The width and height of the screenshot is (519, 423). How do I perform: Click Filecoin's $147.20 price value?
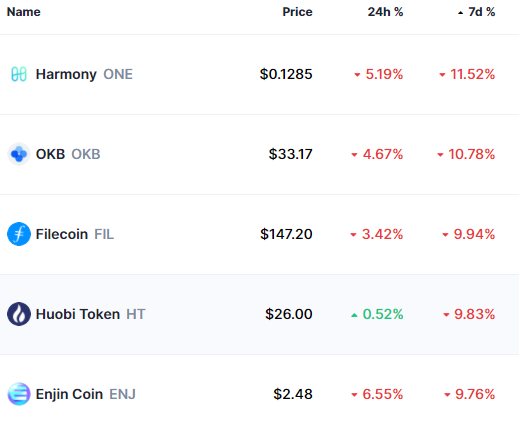tap(286, 234)
